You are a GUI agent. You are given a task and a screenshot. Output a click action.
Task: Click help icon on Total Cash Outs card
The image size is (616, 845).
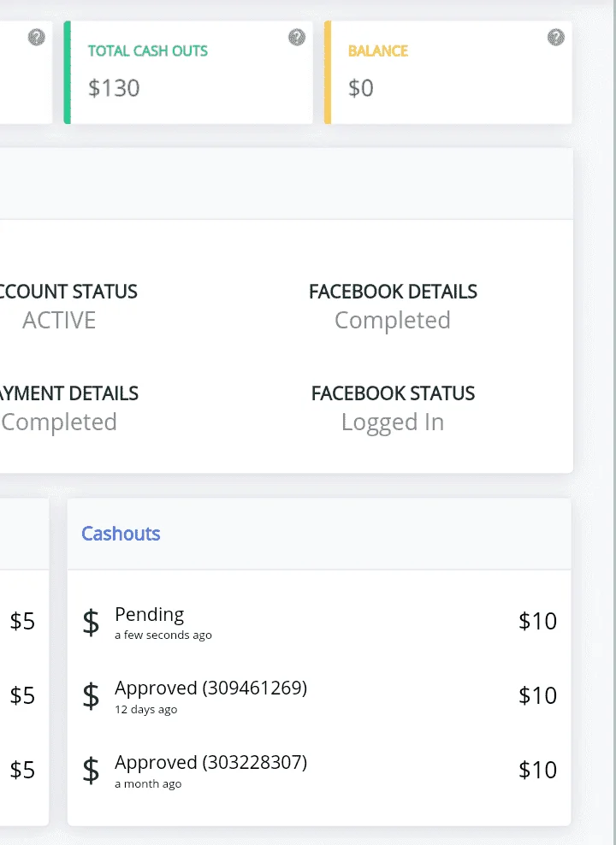pyautogui.click(x=297, y=37)
